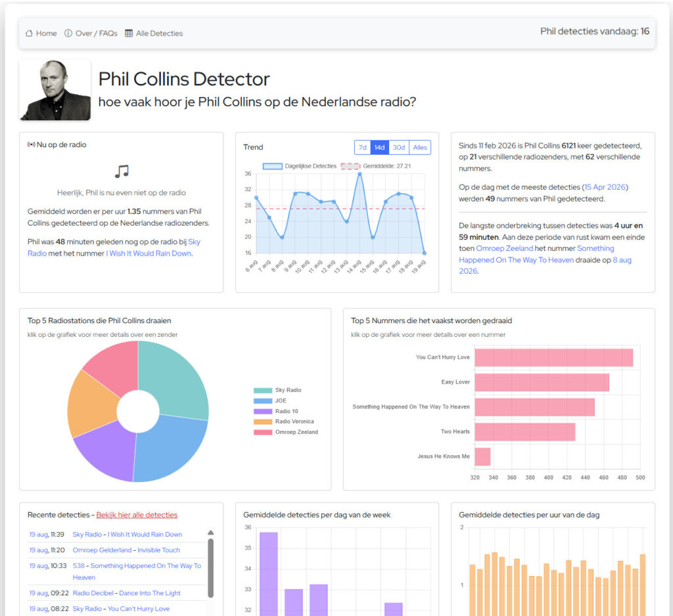Image resolution: width=673 pixels, height=616 pixels.
Task: Click the Phil Collins portrait photo
Action: [x=55, y=90]
